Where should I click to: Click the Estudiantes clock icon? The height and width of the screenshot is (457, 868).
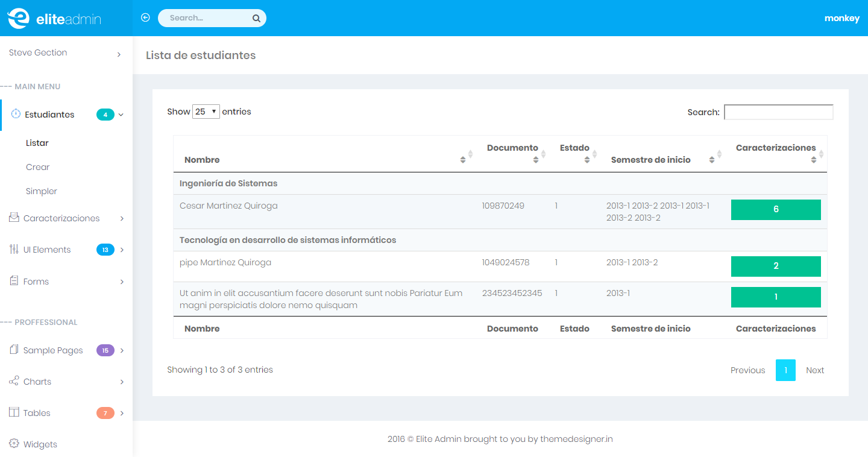tap(16, 114)
